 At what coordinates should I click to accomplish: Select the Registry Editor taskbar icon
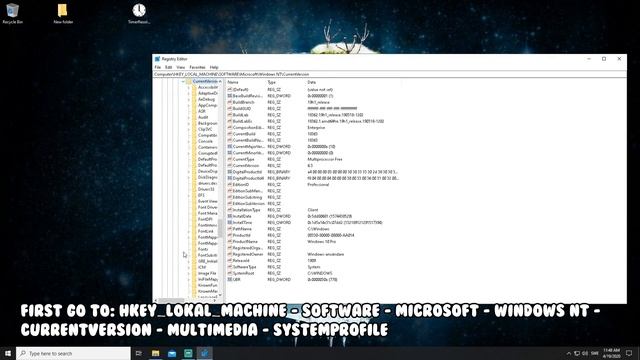[x=204, y=353]
